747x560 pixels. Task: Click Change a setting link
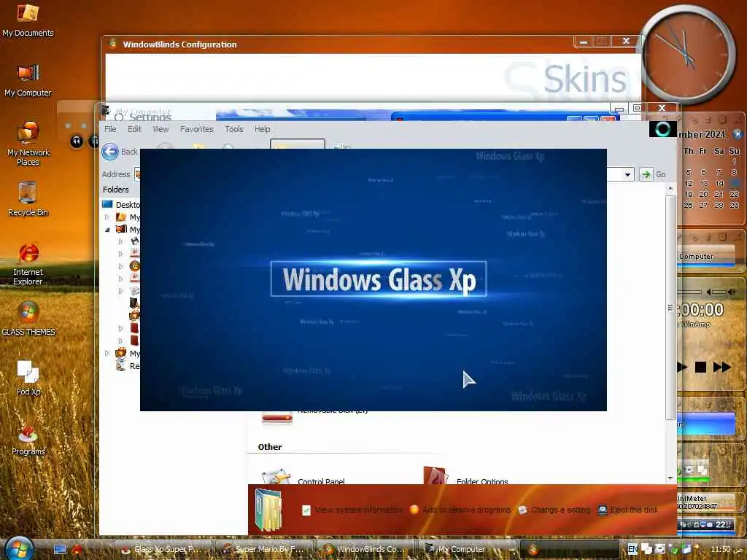pos(560,510)
